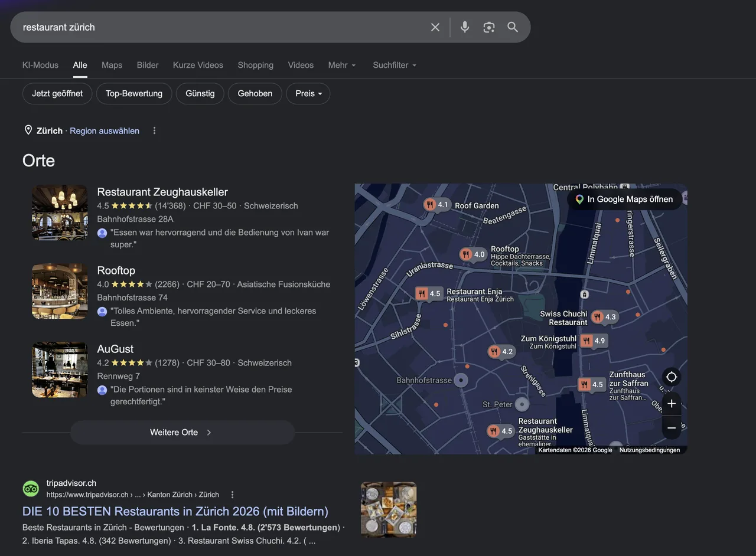Select the Restaurant Zeughauskeller 4.5 map pin
The height and width of the screenshot is (556, 756).
(500, 431)
